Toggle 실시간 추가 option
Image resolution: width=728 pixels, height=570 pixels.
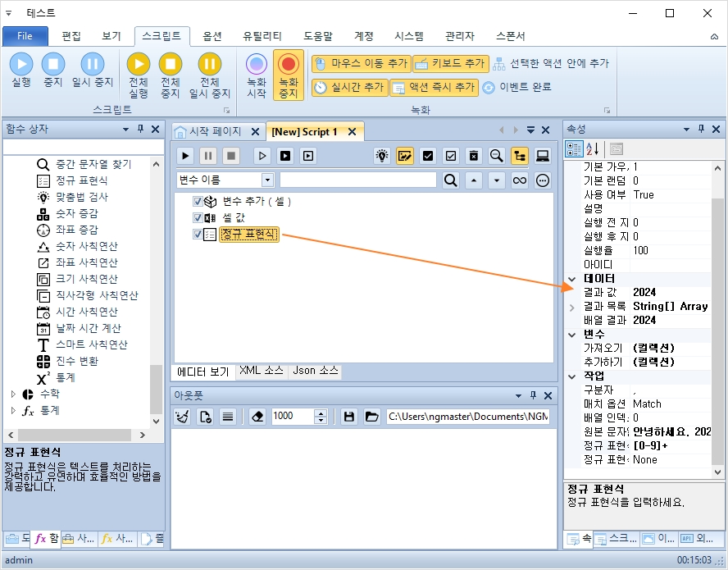tap(349, 87)
